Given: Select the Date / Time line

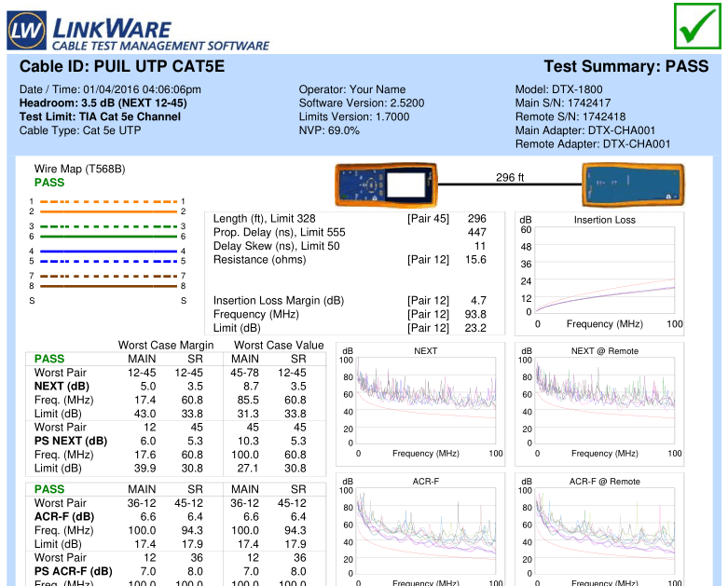Looking at the screenshot, I should click(110, 89).
